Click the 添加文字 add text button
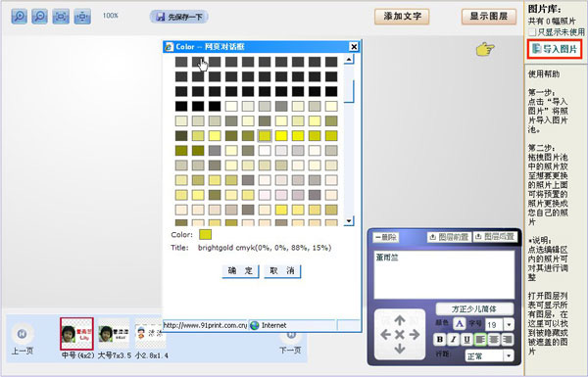Viewport: 588px width, 377px height. pyautogui.click(x=402, y=17)
